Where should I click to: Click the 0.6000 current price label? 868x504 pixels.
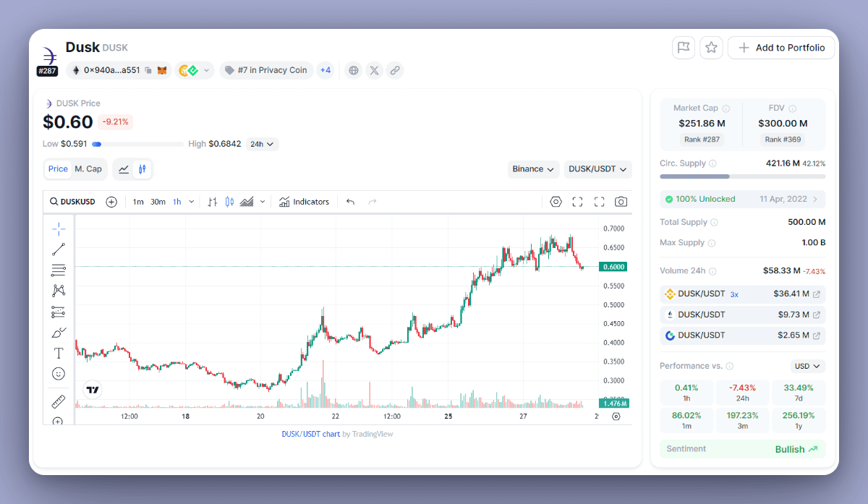pos(613,267)
